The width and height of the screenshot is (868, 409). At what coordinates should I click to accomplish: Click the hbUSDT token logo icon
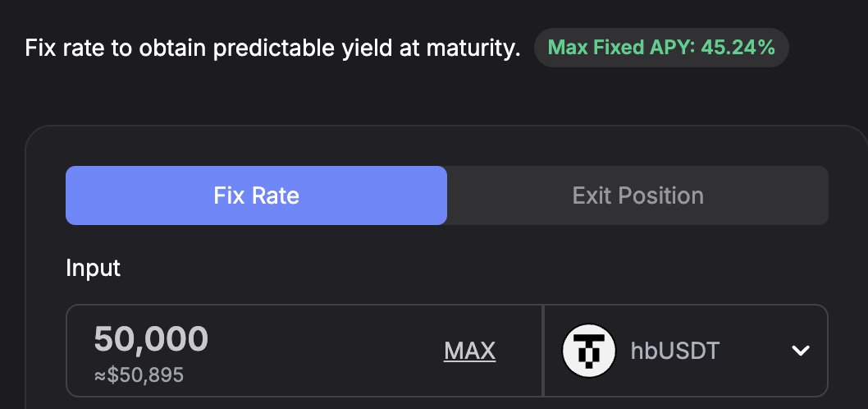(588, 351)
